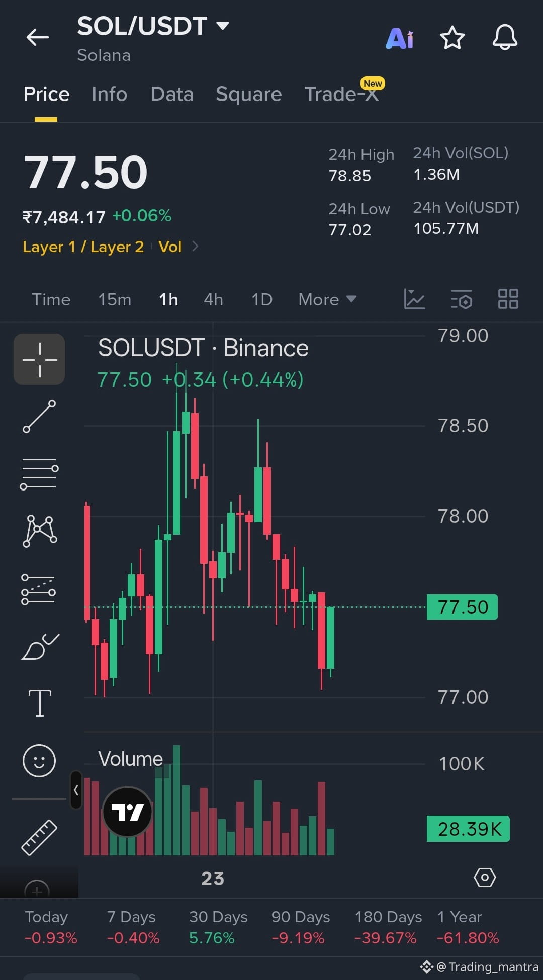This screenshot has height=980, width=543.
Task: Switch to the Square tab
Action: (248, 94)
